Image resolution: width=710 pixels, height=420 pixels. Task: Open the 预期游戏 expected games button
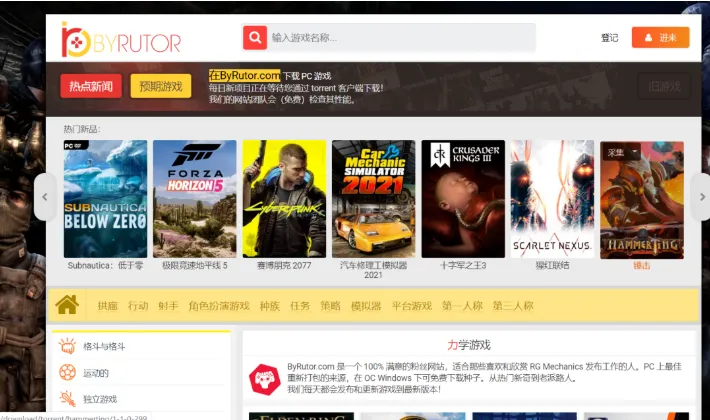(x=161, y=86)
